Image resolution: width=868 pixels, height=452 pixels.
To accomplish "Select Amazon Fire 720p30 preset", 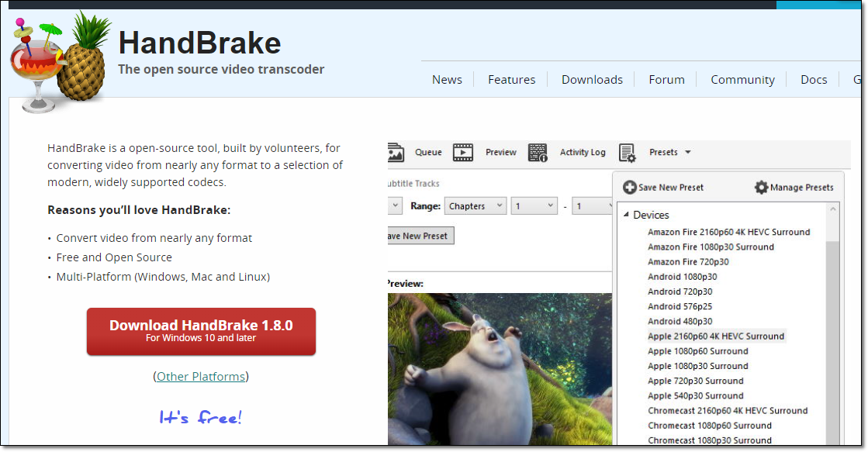I will point(688,262).
